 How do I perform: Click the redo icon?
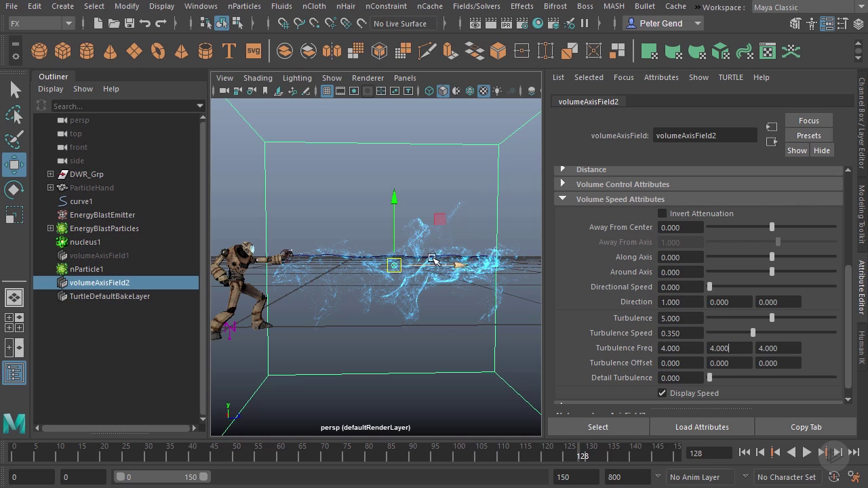coord(161,23)
